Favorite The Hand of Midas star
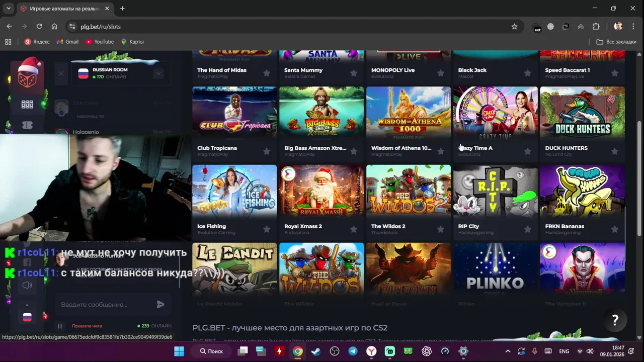This screenshot has height=362, width=644. [267, 73]
